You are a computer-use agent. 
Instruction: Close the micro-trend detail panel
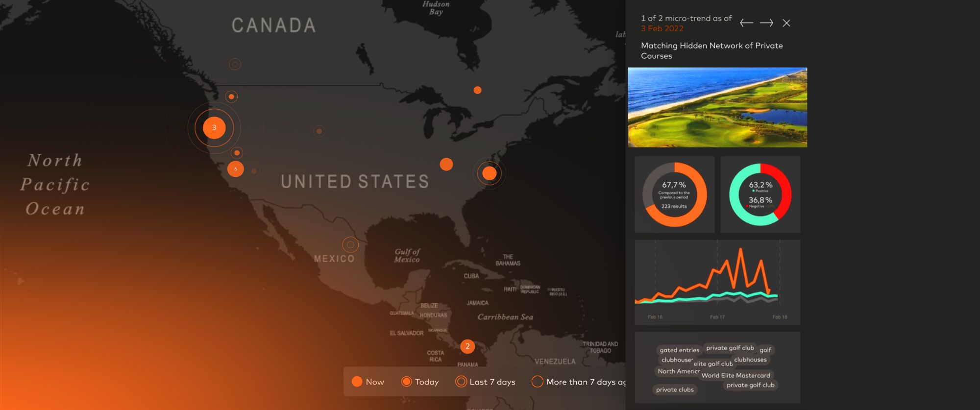tap(786, 23)
